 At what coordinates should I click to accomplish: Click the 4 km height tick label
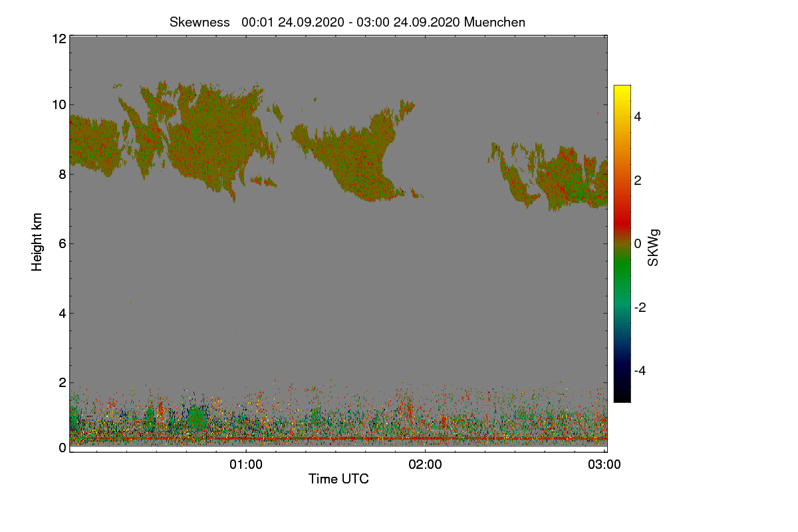pos(63,313)
